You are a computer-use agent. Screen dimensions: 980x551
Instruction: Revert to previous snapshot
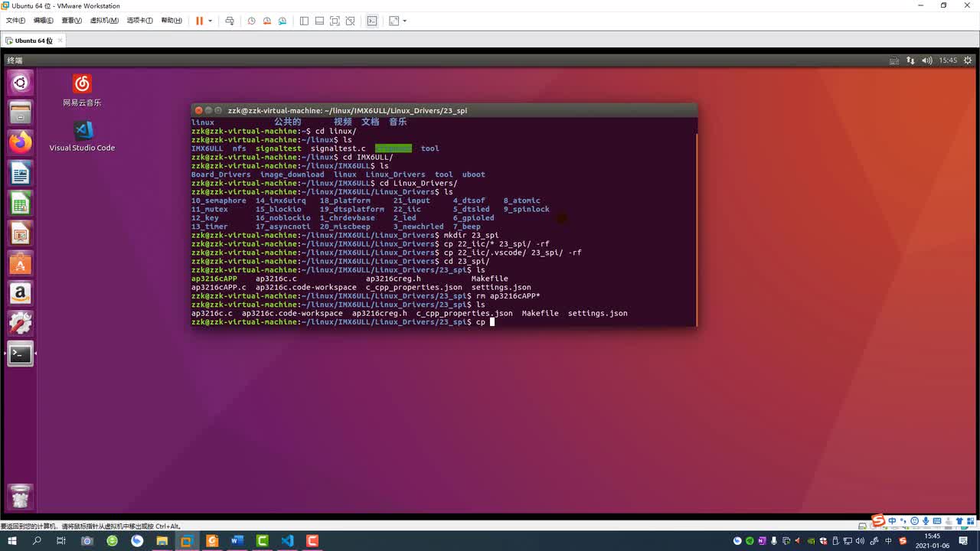(x=267, y=21)
